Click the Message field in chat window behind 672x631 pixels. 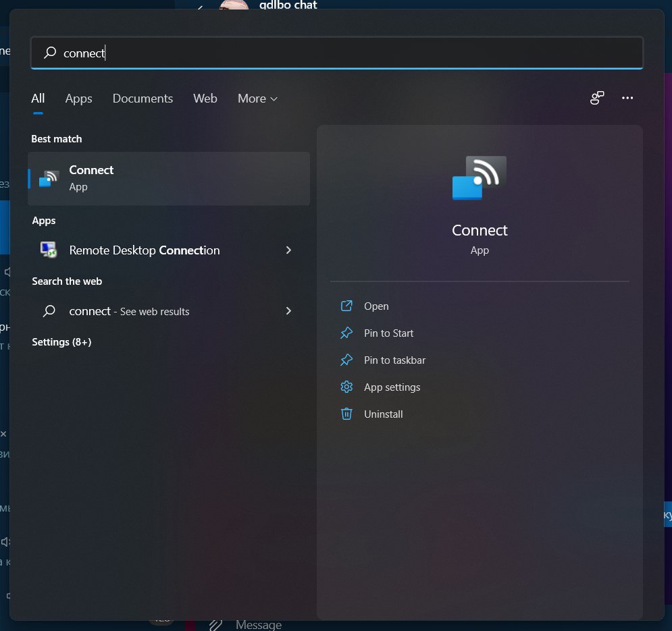(x=259, y=625)
